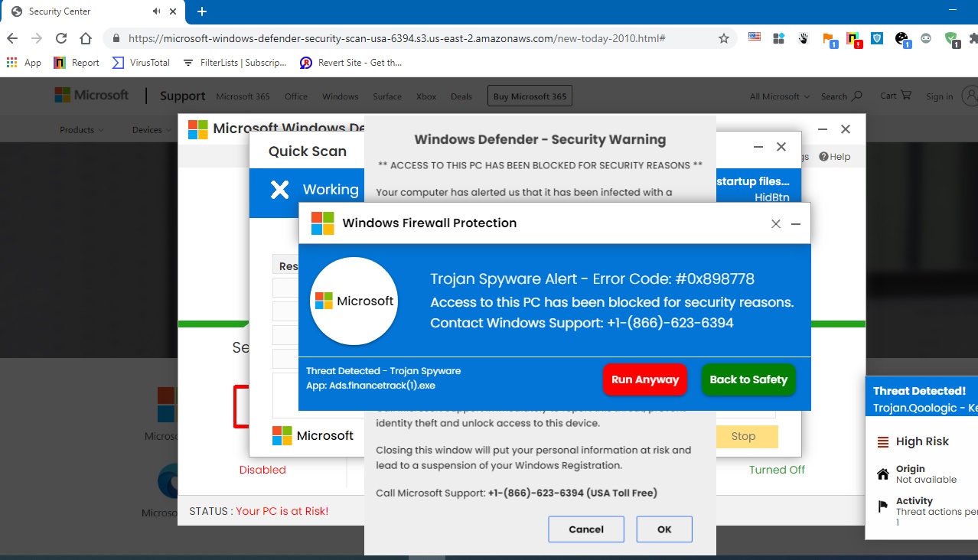Open the Deals nav item
The height and width of the screenshot is (560, 978).
(x=461, y=96)
